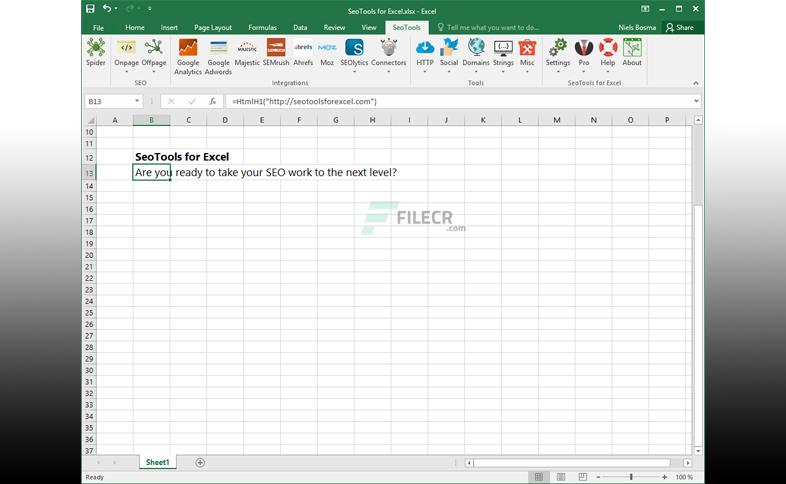Click the vertical scroll up arrow
Image resolution: width=786 pixels, height=484 pixels.
tap(698, 120)
